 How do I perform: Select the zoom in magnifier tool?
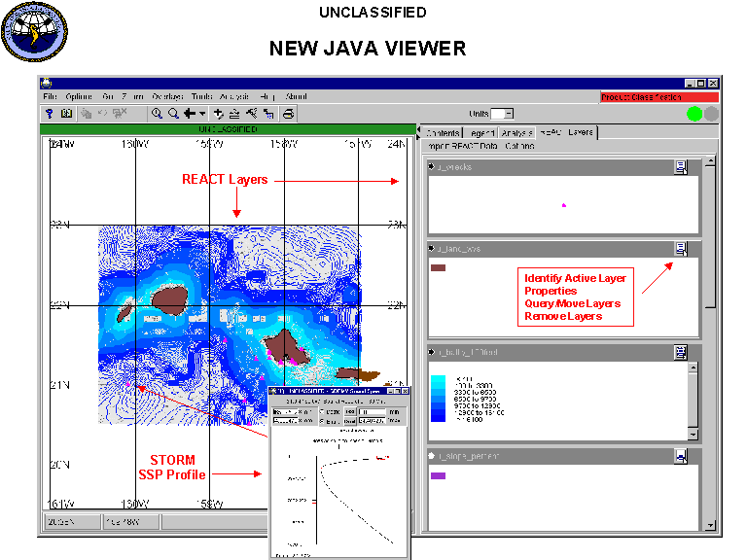coord(157,114)
